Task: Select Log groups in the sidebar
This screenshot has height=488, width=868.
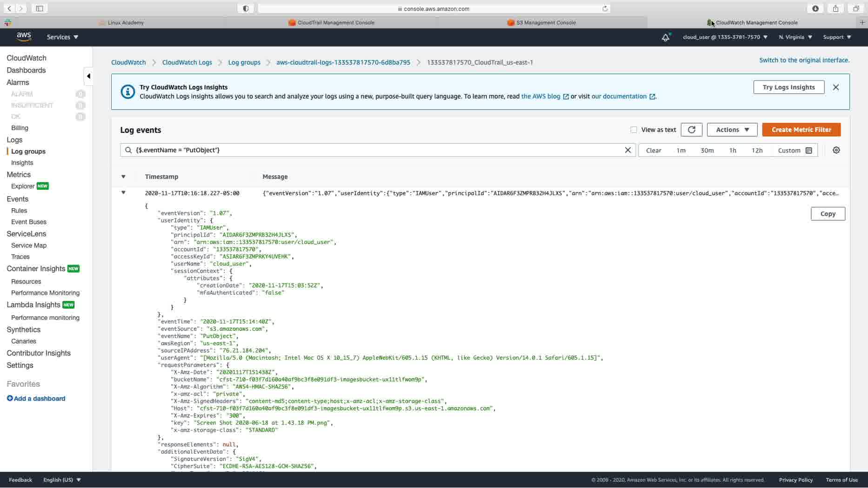Action: click(x=28, y=152)
